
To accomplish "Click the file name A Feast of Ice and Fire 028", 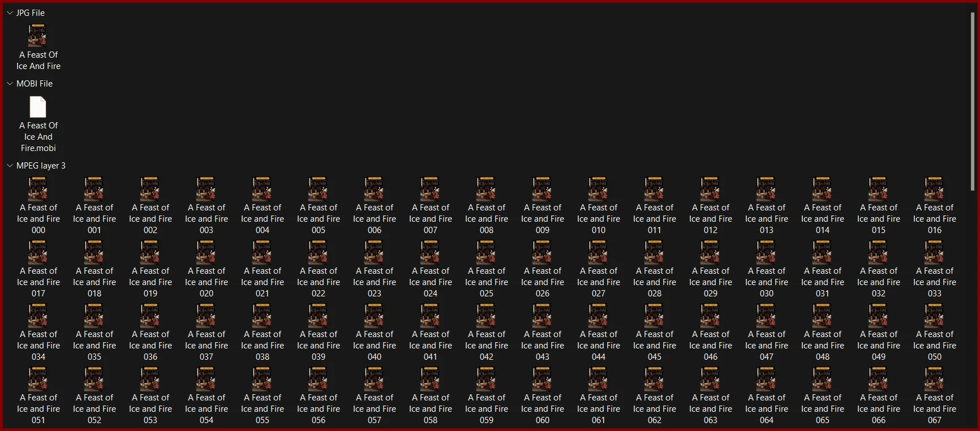I will tap(655, 282).
